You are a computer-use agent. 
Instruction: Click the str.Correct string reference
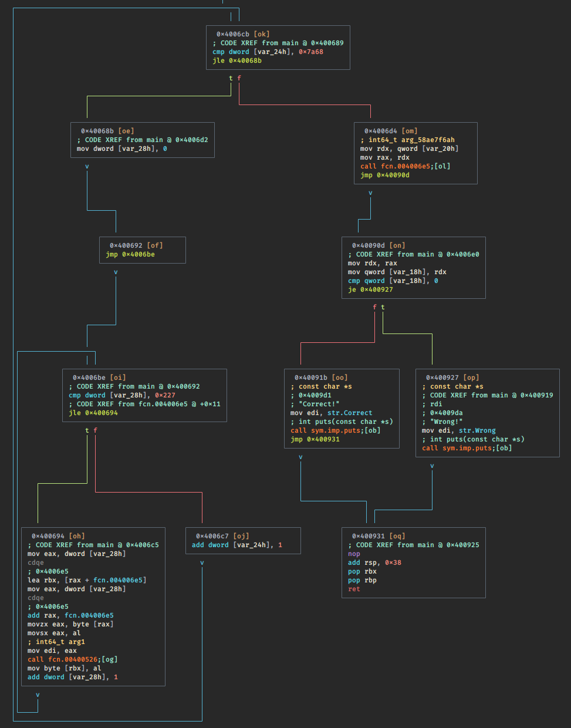point(350,413)
